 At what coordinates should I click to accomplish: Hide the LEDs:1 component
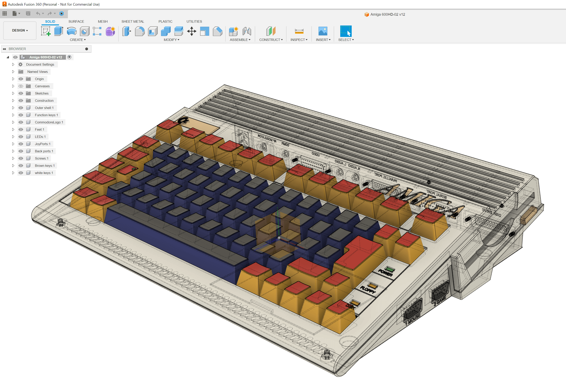(21, 137)
